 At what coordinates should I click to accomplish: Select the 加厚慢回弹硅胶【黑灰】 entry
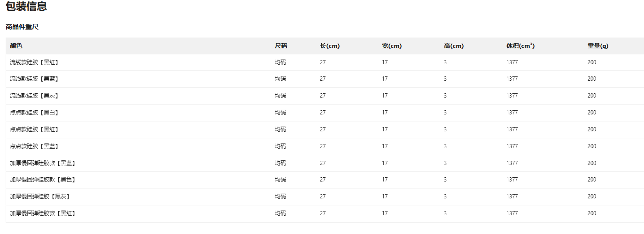coord(40,196)
